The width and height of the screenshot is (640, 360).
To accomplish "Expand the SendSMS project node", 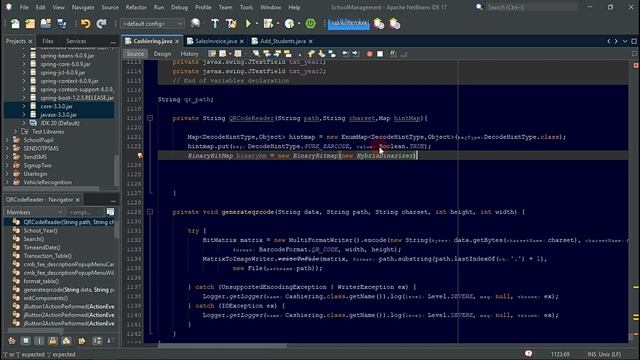I will 7,157.
